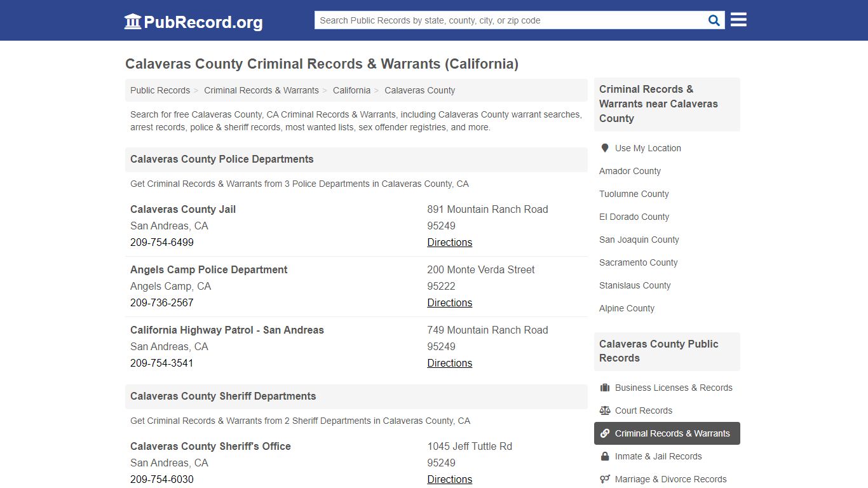This screenshot has height=488, width=868.
Task: Open Amador County records link
Action: tap(630, 171)
